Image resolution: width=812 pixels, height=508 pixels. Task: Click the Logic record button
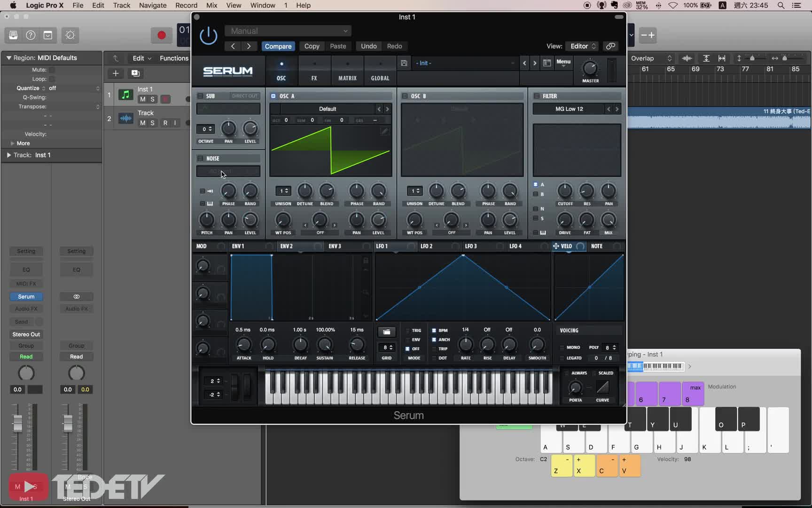pyautogui.click(x=161, y=35)
